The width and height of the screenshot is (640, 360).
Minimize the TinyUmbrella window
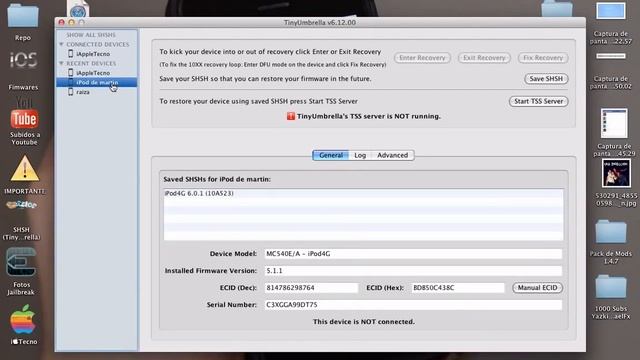[71, 22]
